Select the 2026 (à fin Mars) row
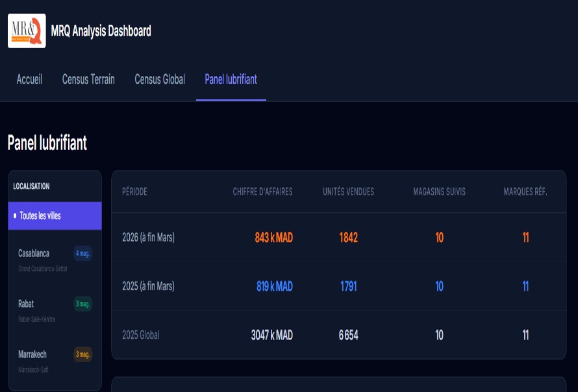The width and height of the screenshot is (578, 392). (x=148, y=238)
